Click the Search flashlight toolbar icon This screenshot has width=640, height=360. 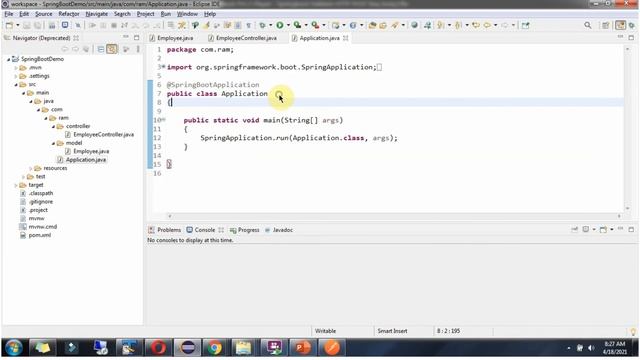pyautogui.click(x=395, y=25)
